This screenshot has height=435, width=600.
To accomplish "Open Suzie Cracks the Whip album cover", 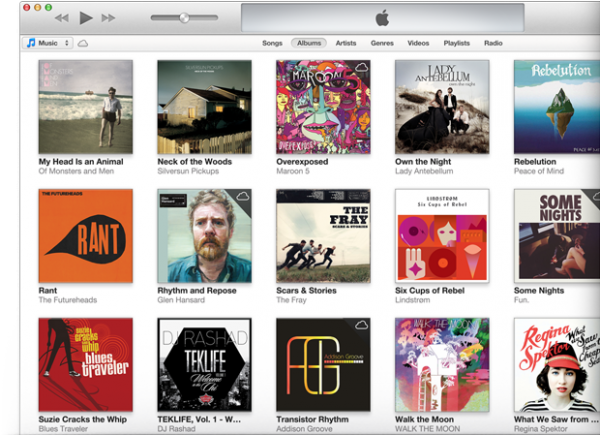I will pos(86,365).
